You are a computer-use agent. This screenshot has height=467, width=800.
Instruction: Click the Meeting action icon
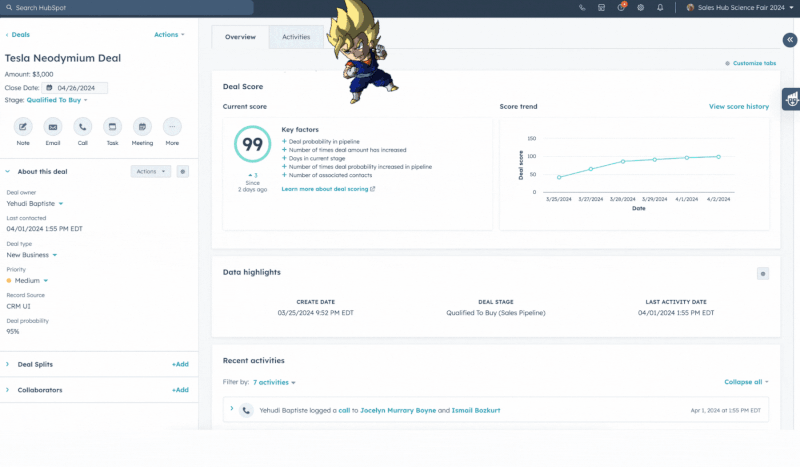click(143, 127)
